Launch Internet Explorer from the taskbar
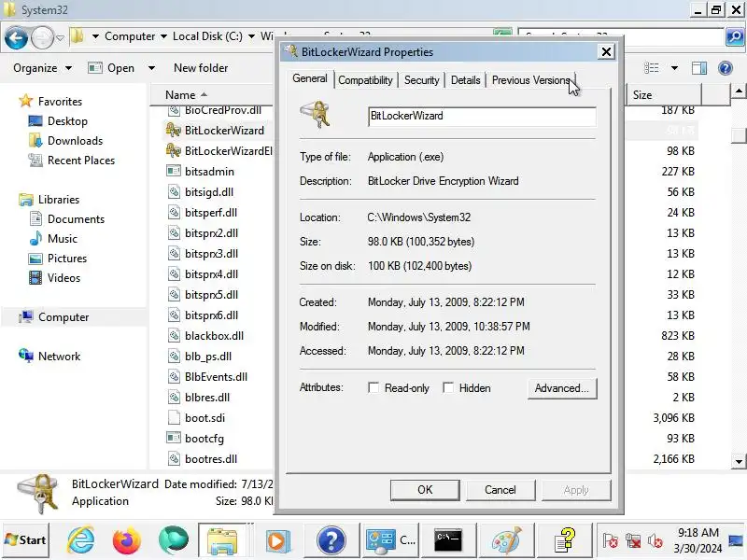 [81, 540]
